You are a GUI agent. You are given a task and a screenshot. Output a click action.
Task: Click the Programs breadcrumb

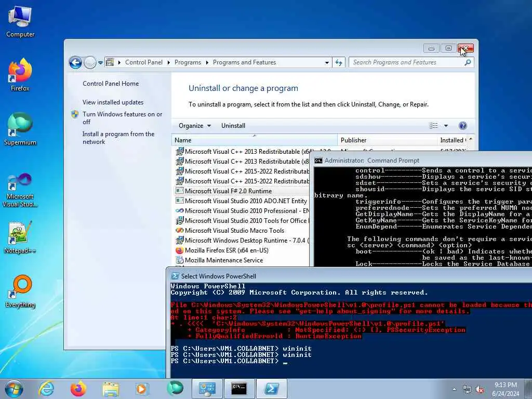click(188, 62)
